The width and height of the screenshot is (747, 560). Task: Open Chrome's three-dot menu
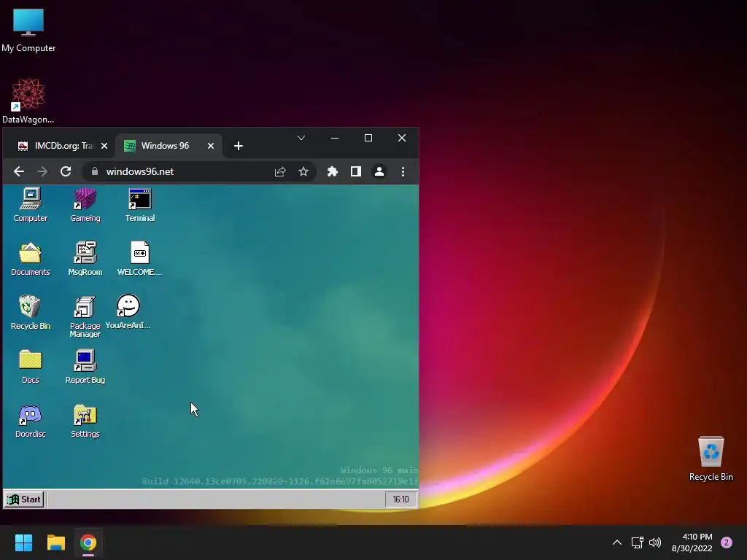403,171
